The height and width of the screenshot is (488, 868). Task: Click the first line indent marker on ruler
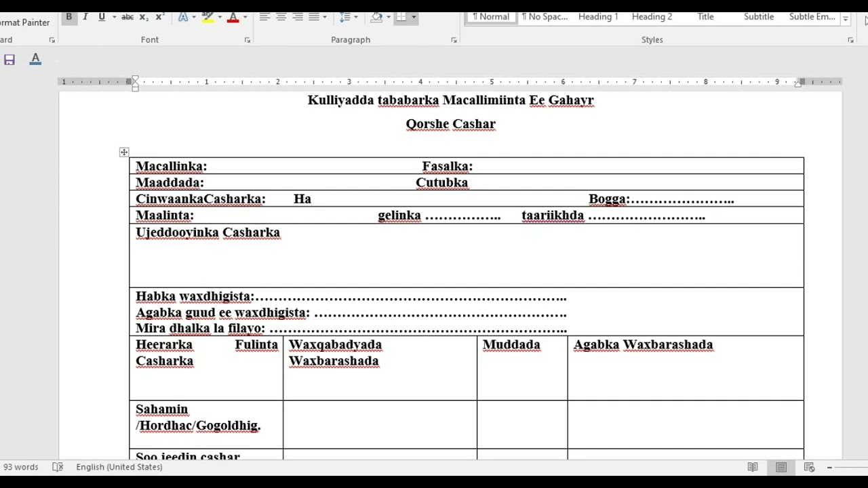135,78
